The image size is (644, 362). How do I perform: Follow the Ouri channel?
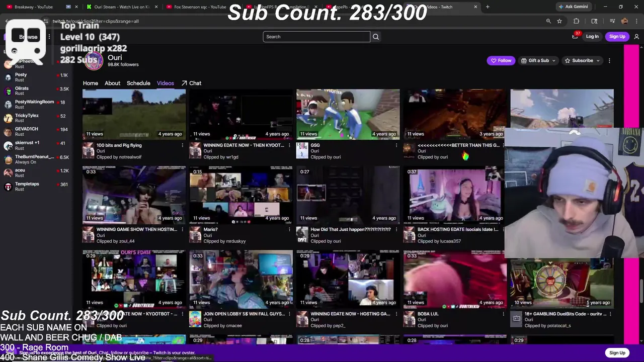click(x=501, y=61)
